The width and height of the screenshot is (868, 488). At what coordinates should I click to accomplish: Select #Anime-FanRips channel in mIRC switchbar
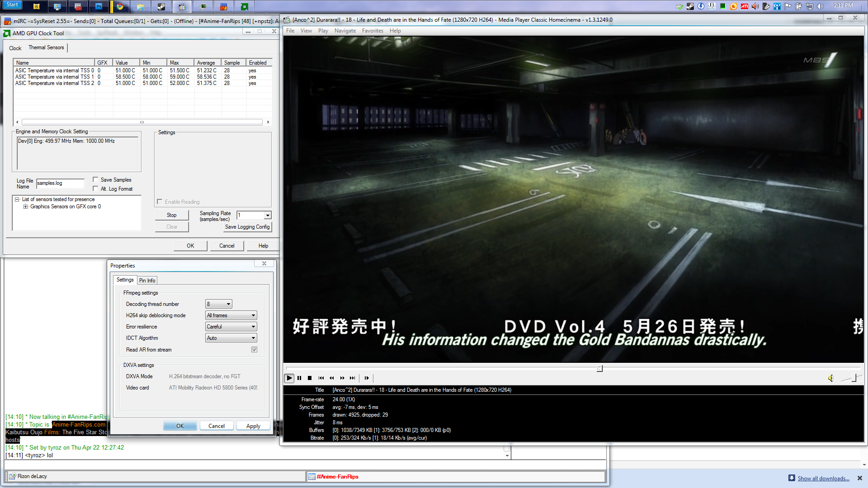point(456,476)
